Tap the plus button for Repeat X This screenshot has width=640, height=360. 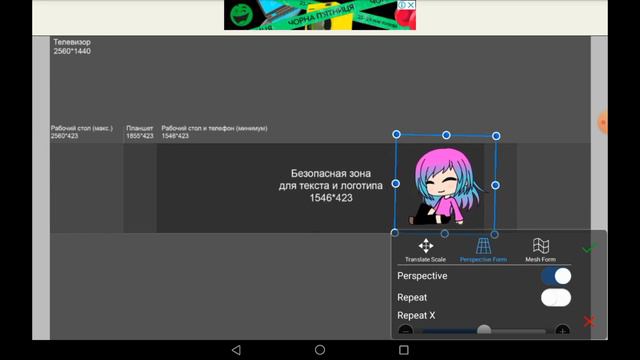(562, 331)
